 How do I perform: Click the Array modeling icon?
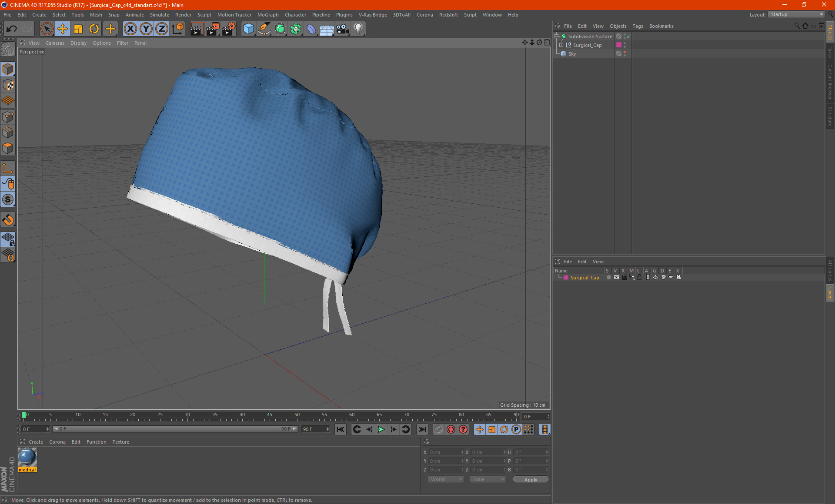[296, 29]
